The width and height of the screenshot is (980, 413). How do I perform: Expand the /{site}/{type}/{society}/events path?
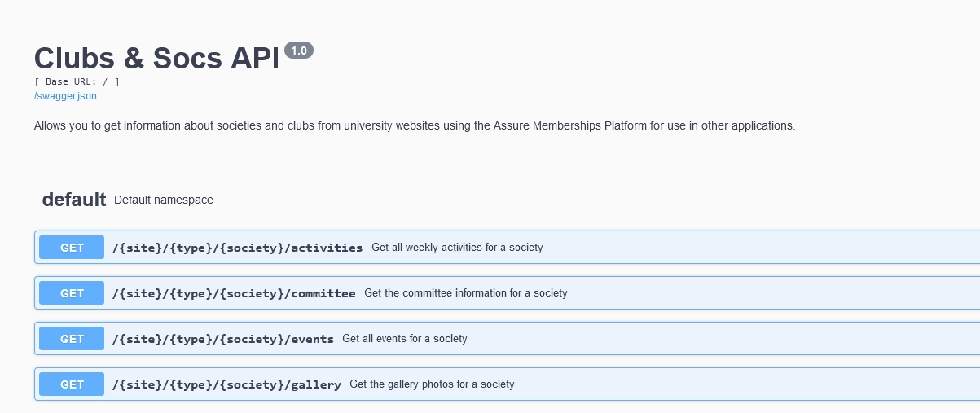[222, 339]
